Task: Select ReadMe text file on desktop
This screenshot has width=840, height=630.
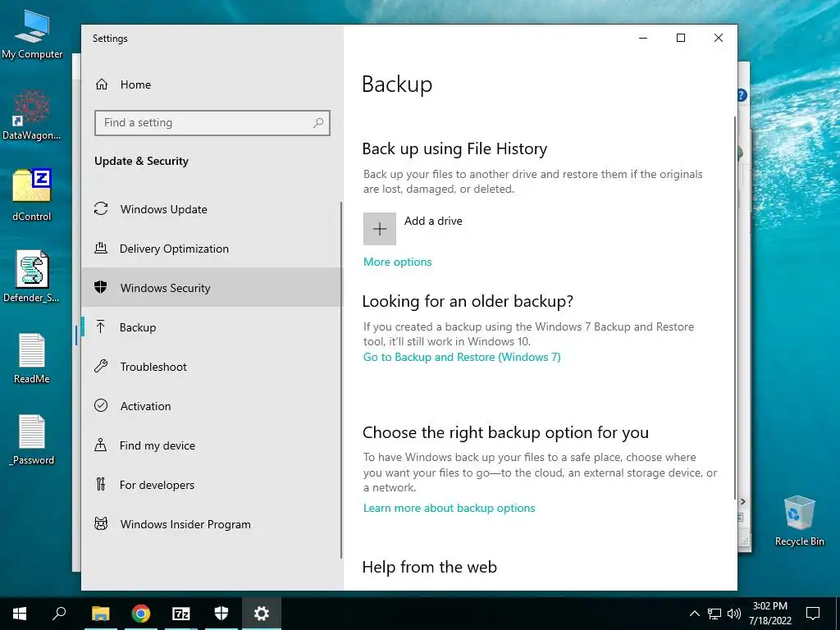Action: click(32, 358)
